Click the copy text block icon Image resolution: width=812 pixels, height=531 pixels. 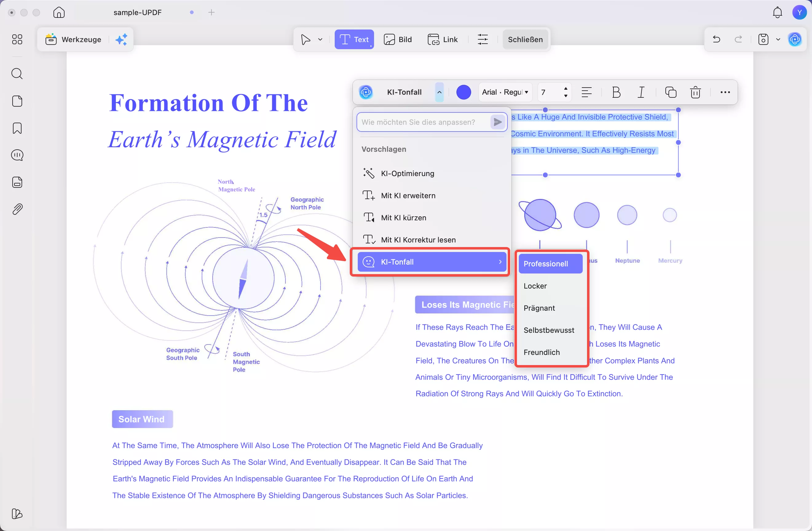(x=670, y=92)
